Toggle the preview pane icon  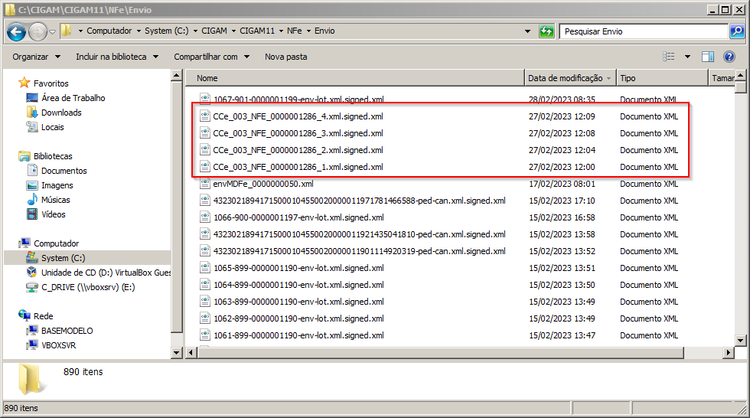click(x=707, y=57)
